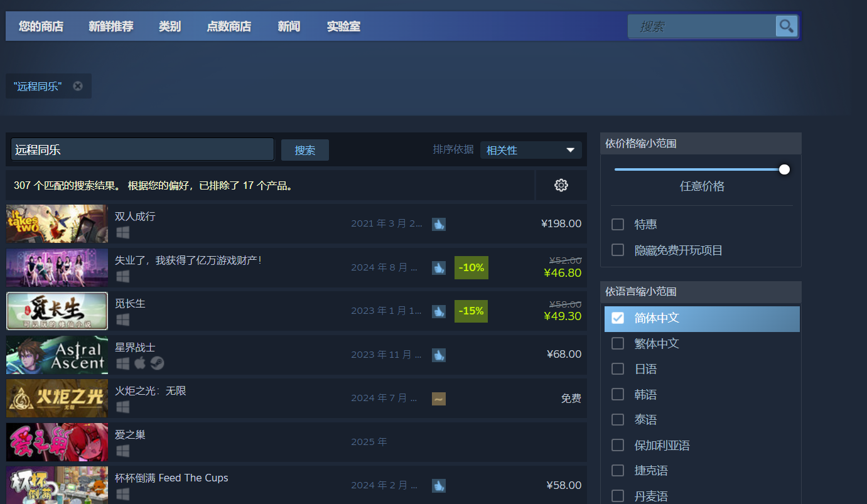Click the review thumbs-up icon for 杯杯倒满
867x504 pixels.
(439, 486)
